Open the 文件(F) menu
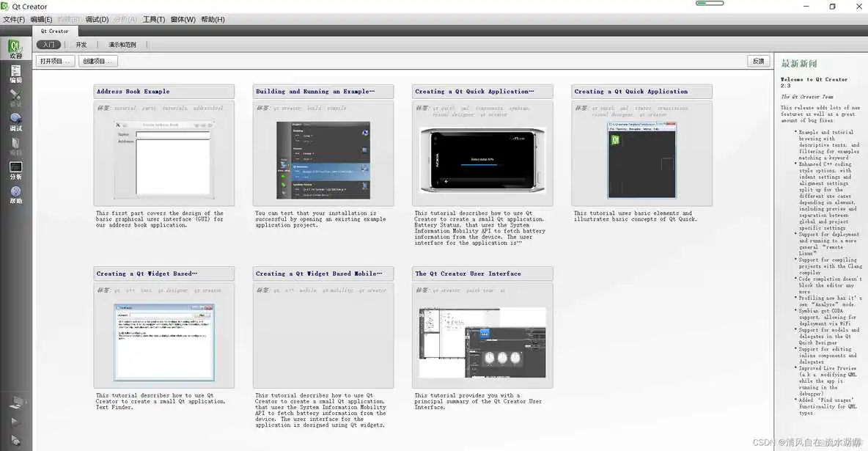The image size is (868, 451). coord(14,20)
